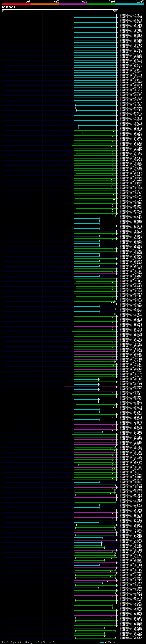Screen dimensions: 146x644
Task: Click the UniRef100_A9PIH9 label
Action: tap(131, 30)
